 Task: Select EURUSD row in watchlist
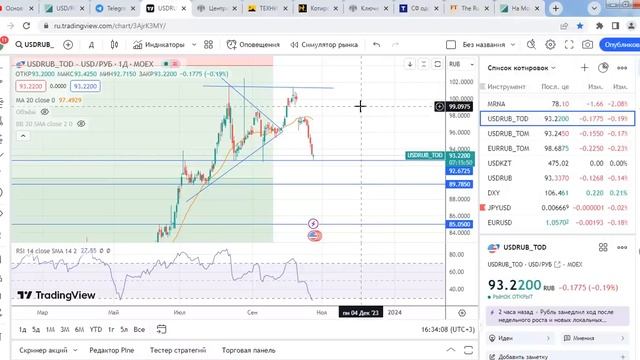(x=557, y=222)
